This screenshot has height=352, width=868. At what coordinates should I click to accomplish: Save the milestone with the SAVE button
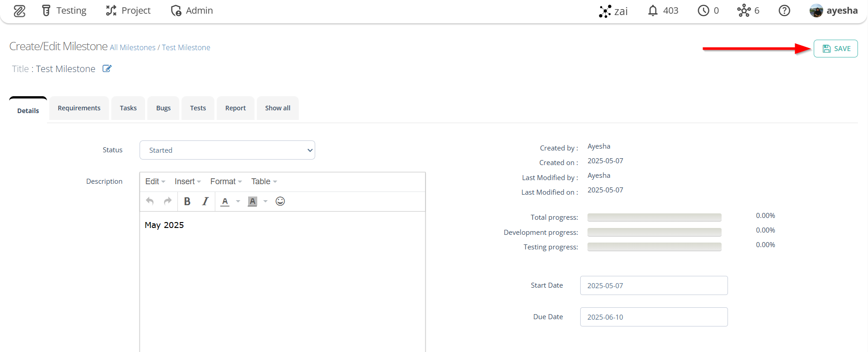click(836, 49)
